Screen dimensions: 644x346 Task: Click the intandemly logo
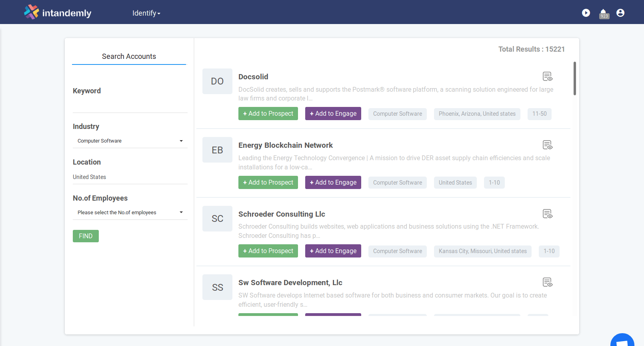58,12
